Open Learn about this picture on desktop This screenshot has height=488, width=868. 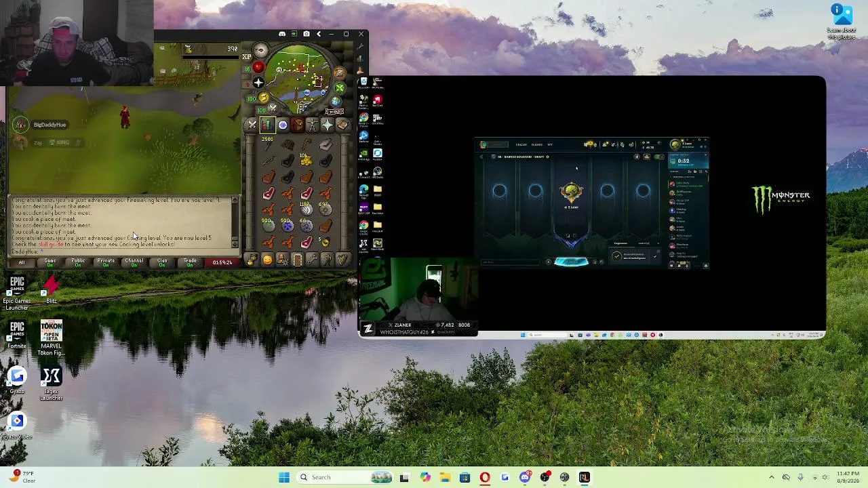click(841, 22)
